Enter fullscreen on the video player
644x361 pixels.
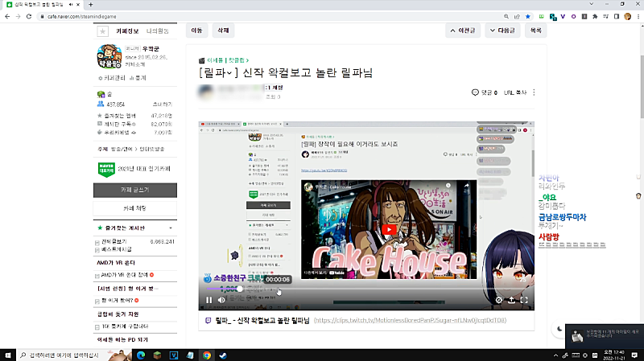(524, 300)
